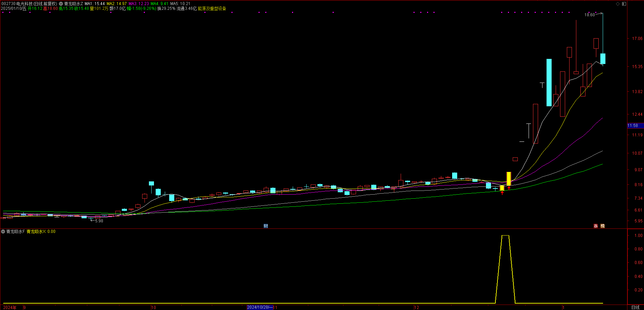
Task: Click the 换29.25% turnover value
Action: pyautogui.click(x=166, y=8)
